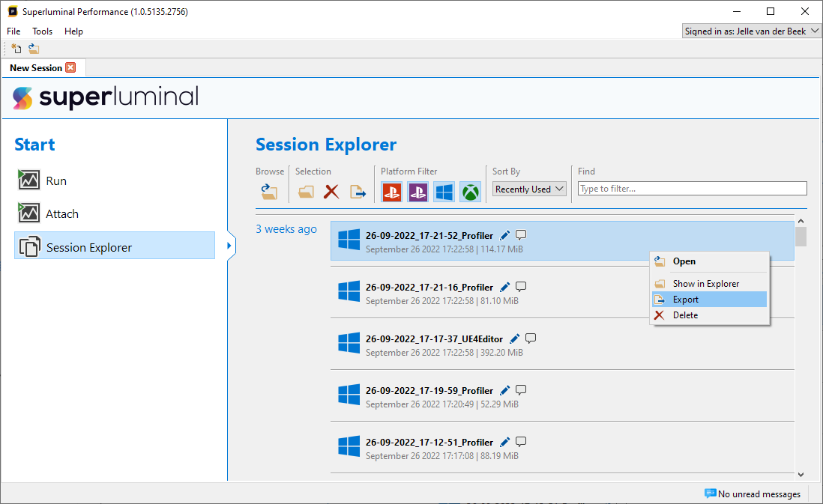Toggle the Xbox platform filter
This screenshot has width=823, height=504.
point(470,192)
